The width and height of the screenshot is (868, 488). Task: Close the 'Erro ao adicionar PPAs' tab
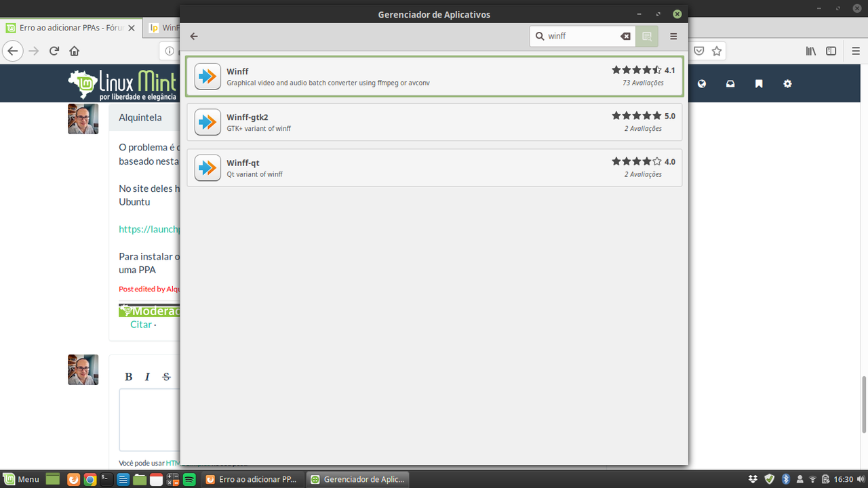(132, 28)
